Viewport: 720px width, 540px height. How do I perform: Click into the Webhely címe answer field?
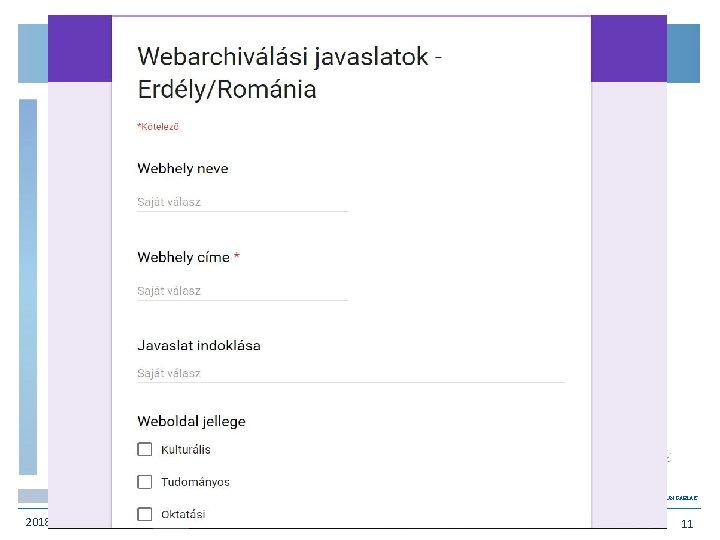[x=242, y=291]
